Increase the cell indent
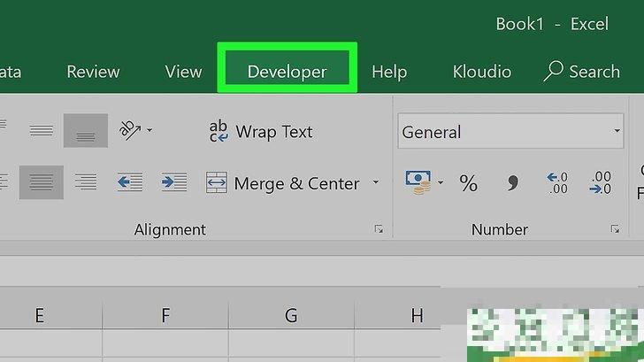Image resolution: width=644 pixels, height=362 pixels. tap(173, 182)
